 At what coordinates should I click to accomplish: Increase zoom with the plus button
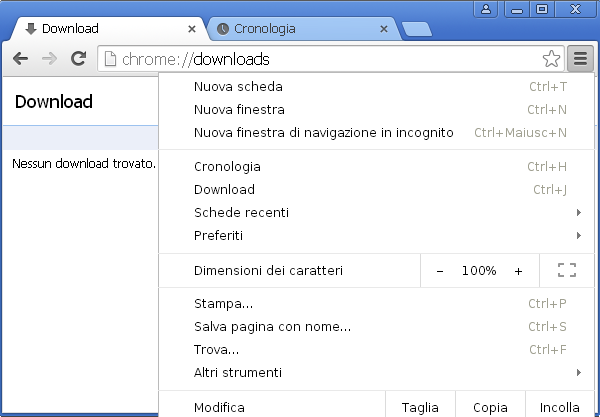click(518, 271)
